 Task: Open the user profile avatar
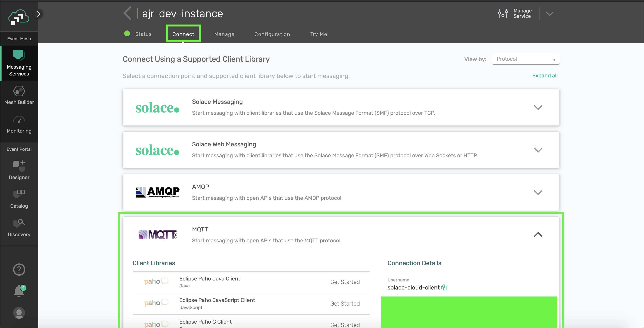coord(19,313)
